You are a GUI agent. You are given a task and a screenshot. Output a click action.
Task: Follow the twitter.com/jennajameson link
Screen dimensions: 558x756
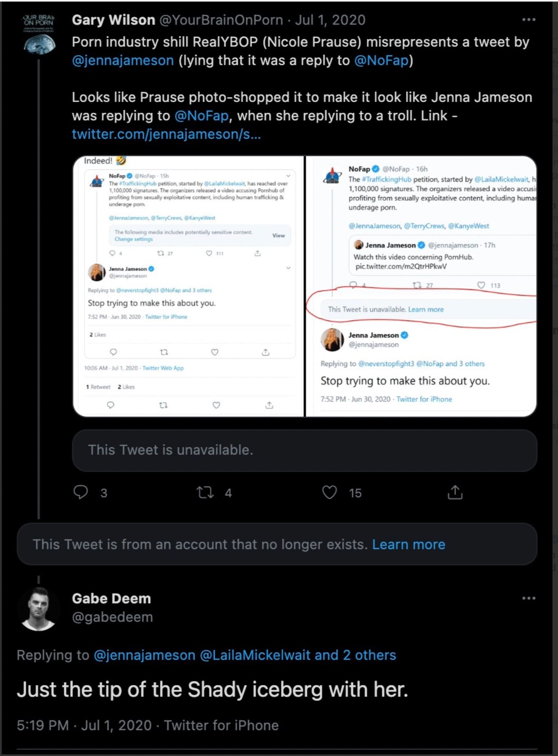[x=166, y=134]
